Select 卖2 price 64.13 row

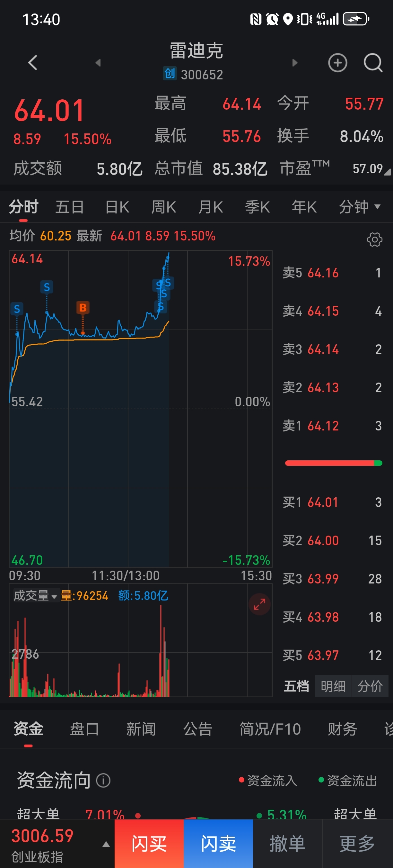pyautogui.click(x=332, y=387)
